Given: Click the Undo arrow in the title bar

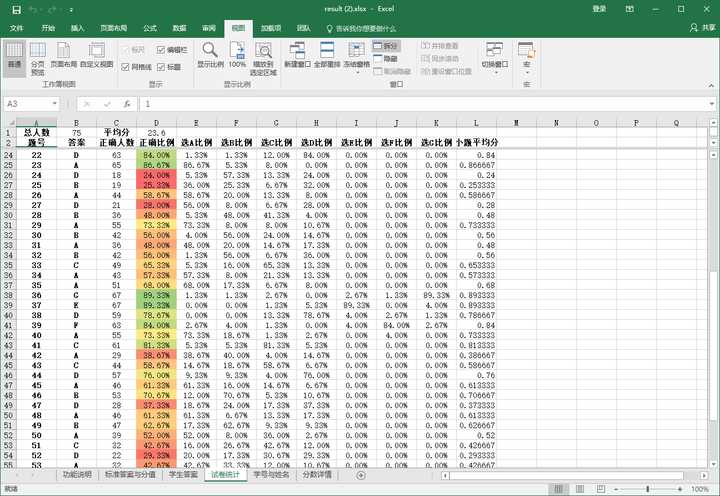Looking at the screenshot, I should (x=33, y=10).
